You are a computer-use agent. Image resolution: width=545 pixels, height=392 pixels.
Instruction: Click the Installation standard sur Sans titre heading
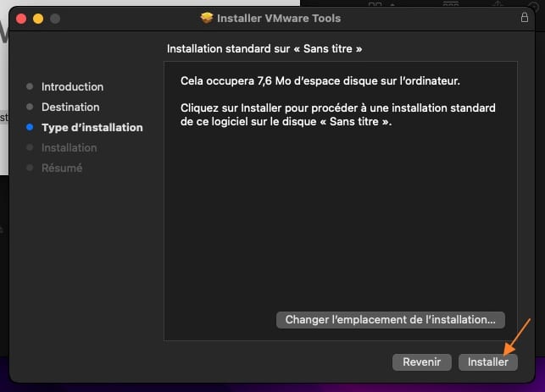tap(264, 48)
